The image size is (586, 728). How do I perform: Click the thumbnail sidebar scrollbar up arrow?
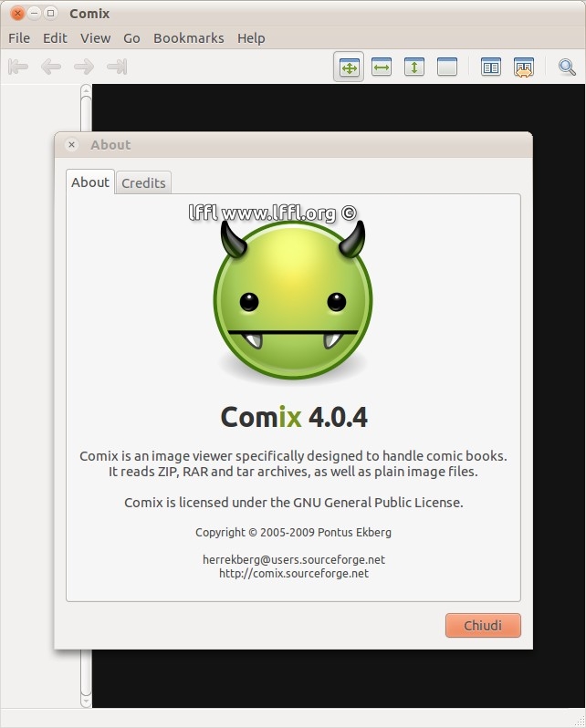tap(86, 90)
